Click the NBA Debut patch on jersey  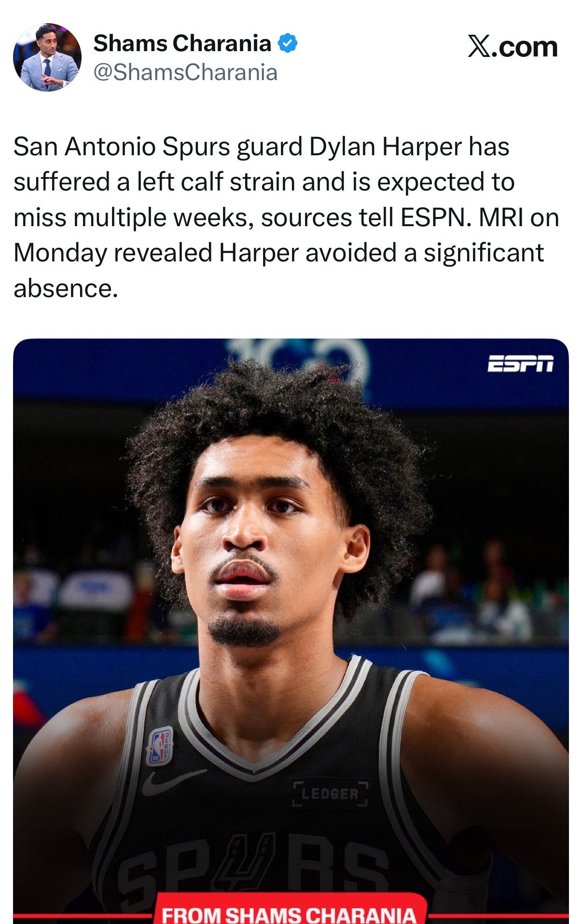tap(160, 746)
